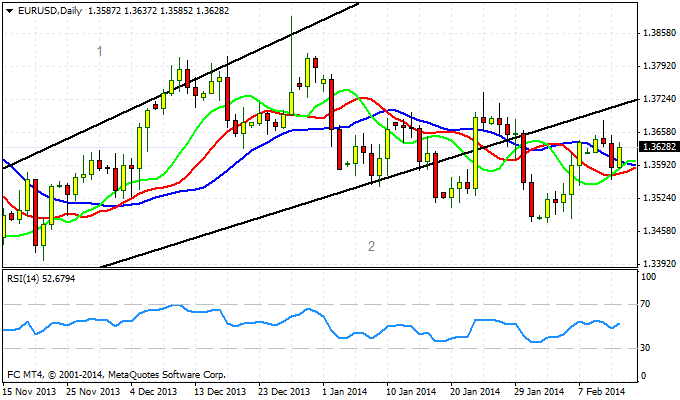Click the current price tag 1.36282

[659, 147]
